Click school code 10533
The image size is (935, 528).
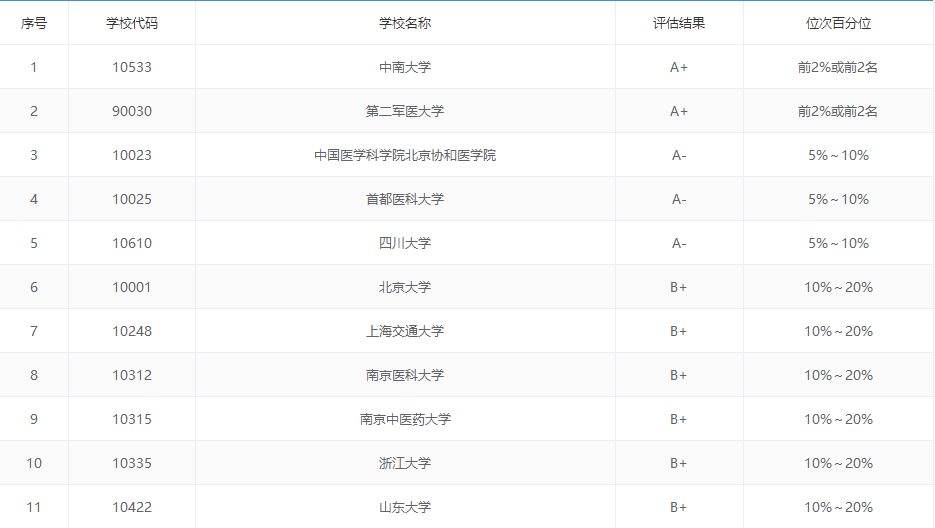coord(132,67)
